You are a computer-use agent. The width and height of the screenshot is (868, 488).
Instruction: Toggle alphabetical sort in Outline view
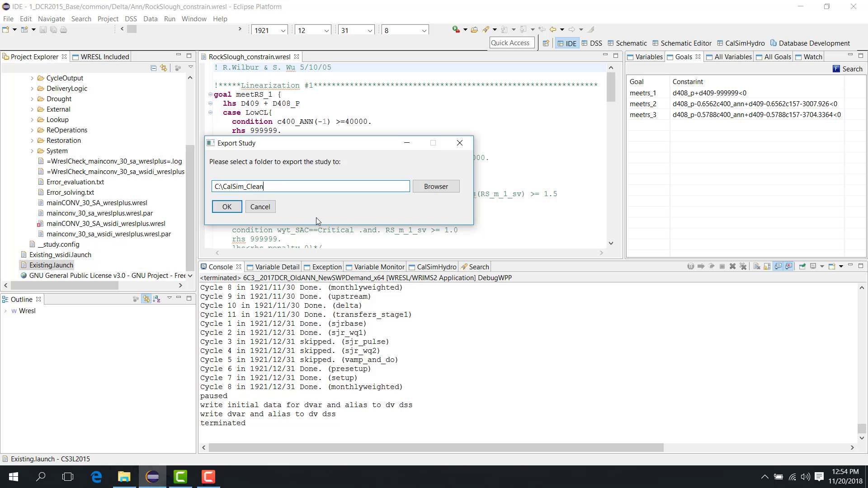pos(157,299)
